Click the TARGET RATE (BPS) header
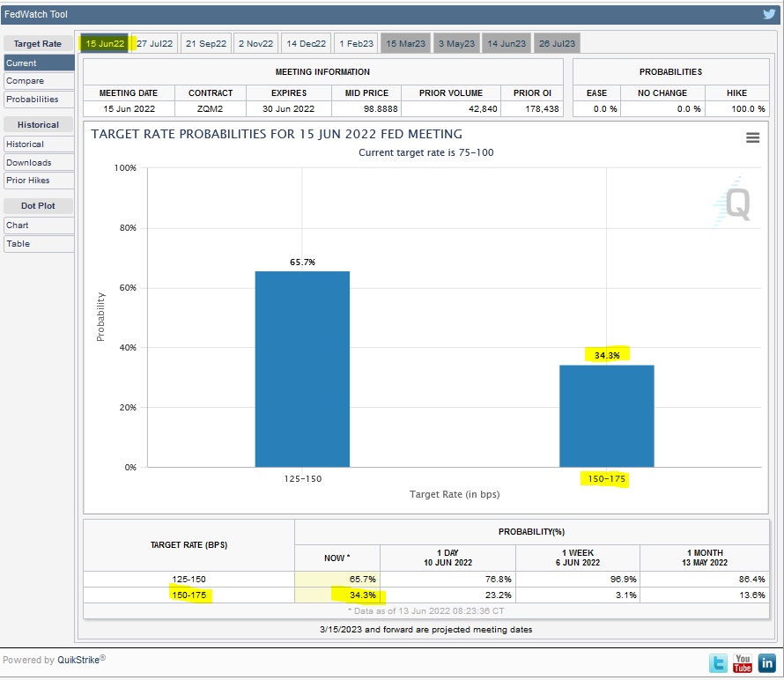 189,545
